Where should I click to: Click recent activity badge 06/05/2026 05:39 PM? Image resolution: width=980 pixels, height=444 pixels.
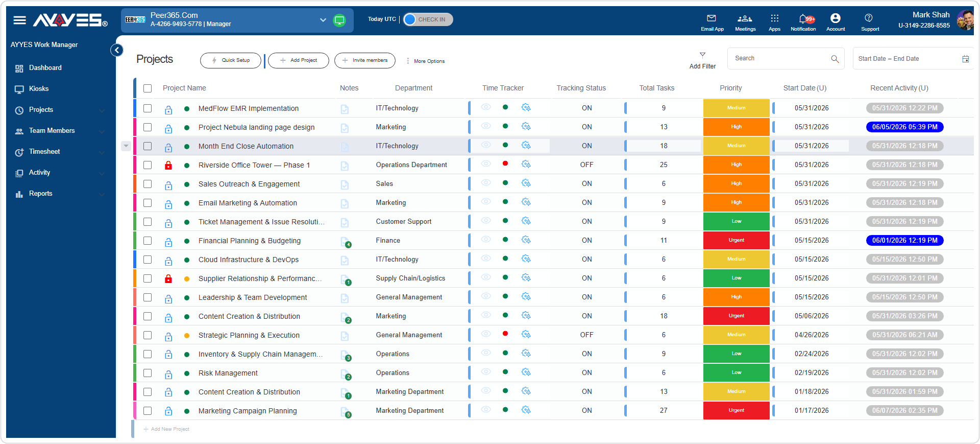pos(904,127)
